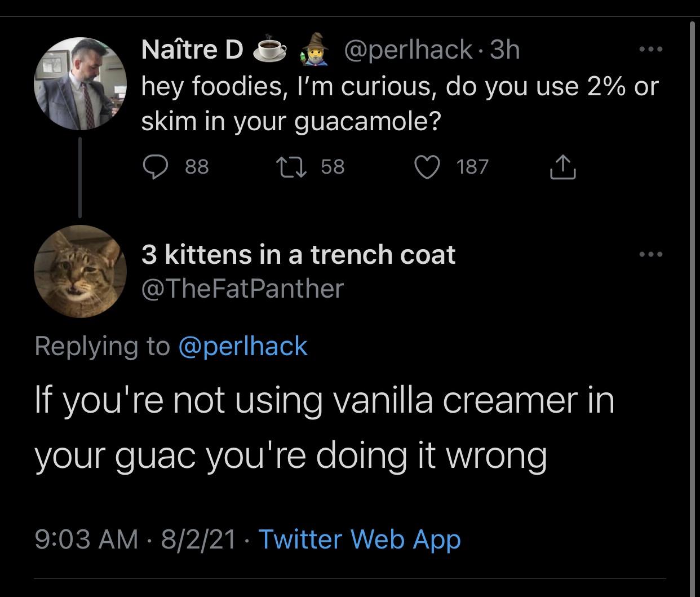The height and width of the screenshot is (597, 700).
Task: Click the scrollbar on the right edge
Action: coord(693,282)
